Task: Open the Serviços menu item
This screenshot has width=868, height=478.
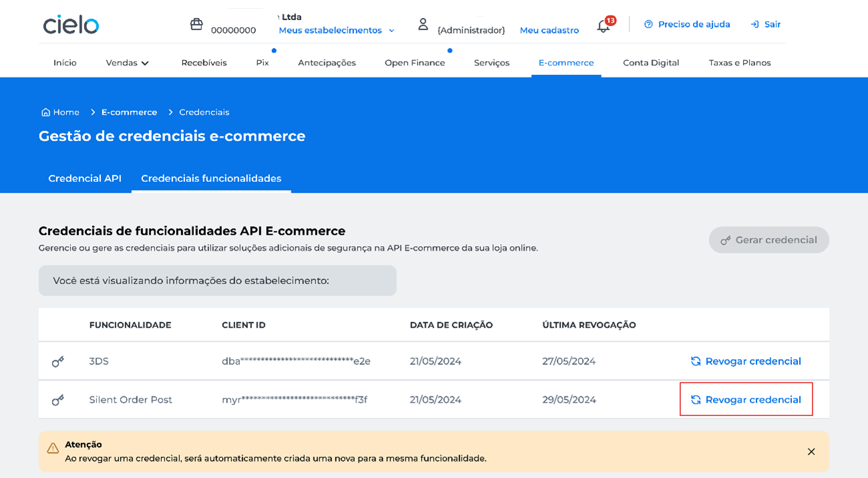Action: pyautogui.click(x=492, y=63)
